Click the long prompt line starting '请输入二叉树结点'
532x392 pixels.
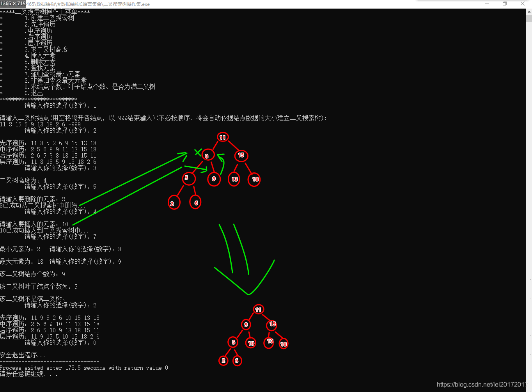click(164, 118)
